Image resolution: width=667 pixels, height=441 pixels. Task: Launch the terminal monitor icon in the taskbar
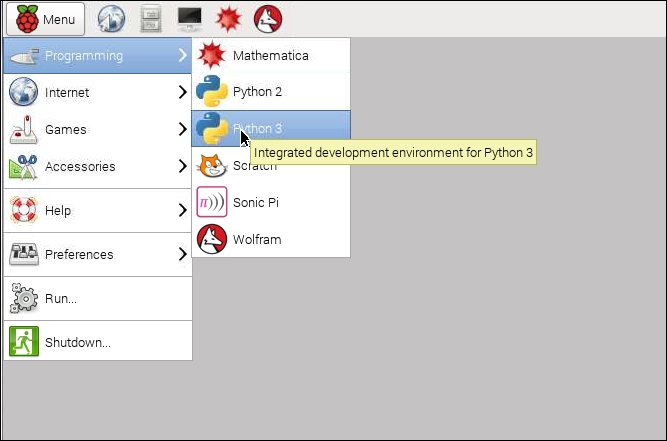click(x=190, y=19)
